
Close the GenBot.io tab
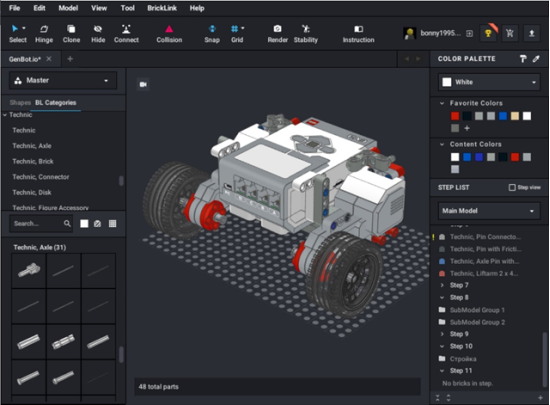click(x=49, y=59)
